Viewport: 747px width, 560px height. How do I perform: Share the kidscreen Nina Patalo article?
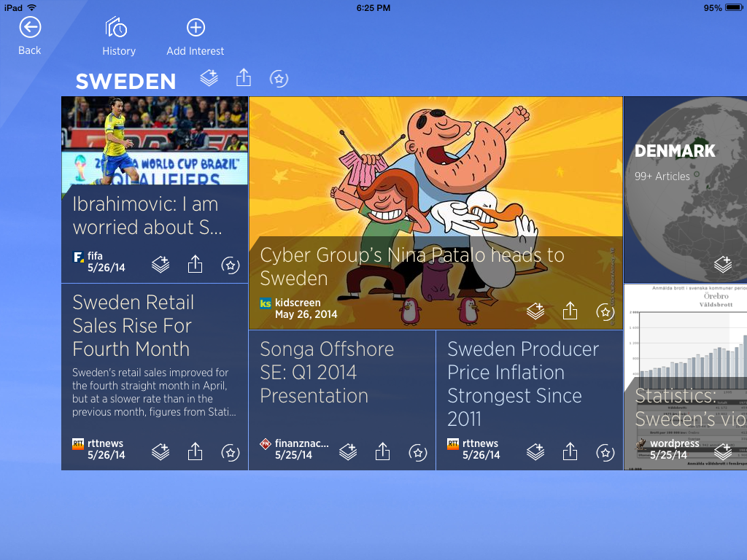coord(570,311)
